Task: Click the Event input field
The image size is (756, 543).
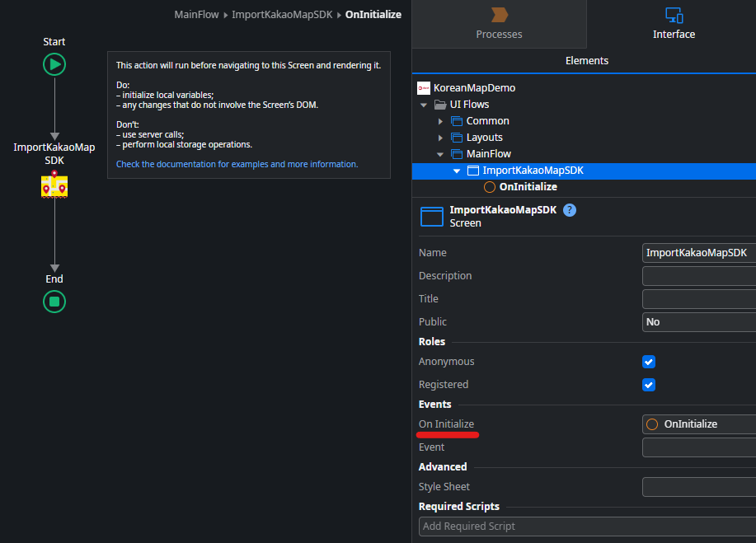Action: click(699, 447)
